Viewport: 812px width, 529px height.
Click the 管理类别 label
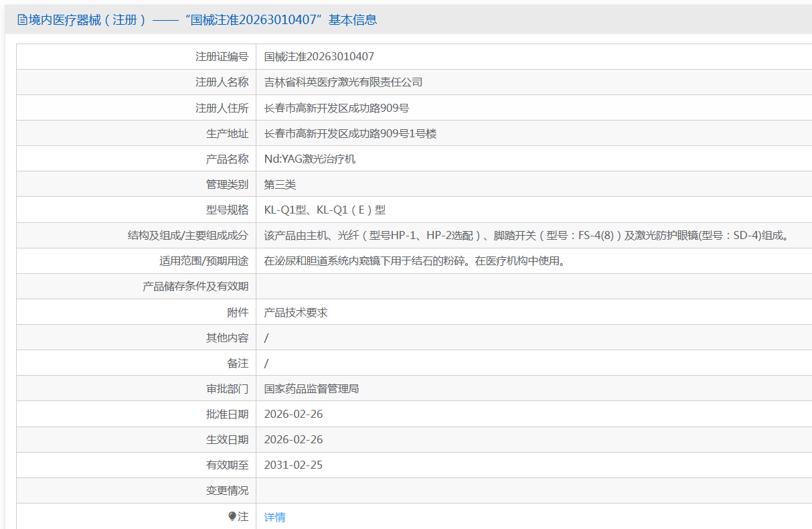(x=227, y=184)
